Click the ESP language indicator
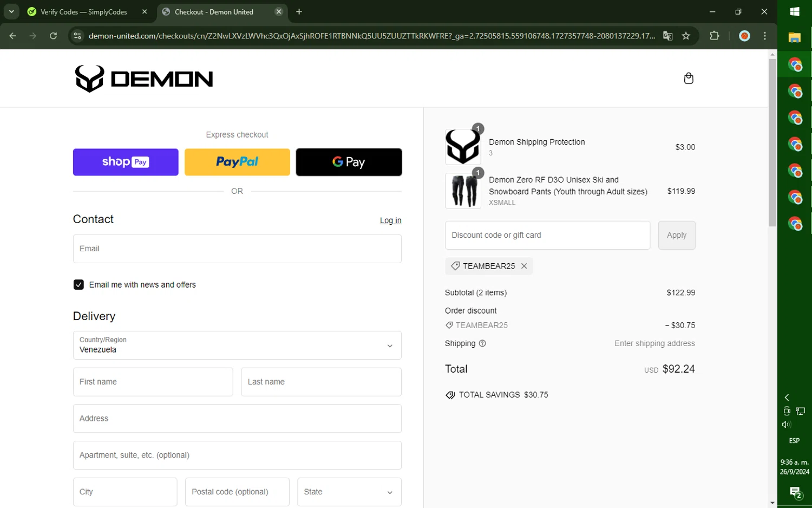The width and height of the screenshot is (812, 508). (794, 441)
